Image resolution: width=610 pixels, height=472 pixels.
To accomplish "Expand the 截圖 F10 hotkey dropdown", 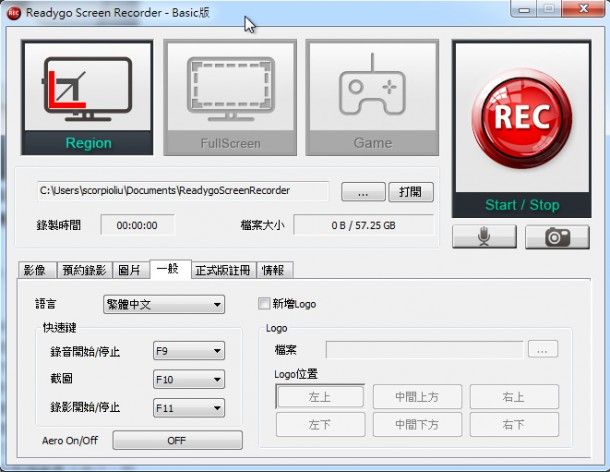I will (x=188, y=380).
